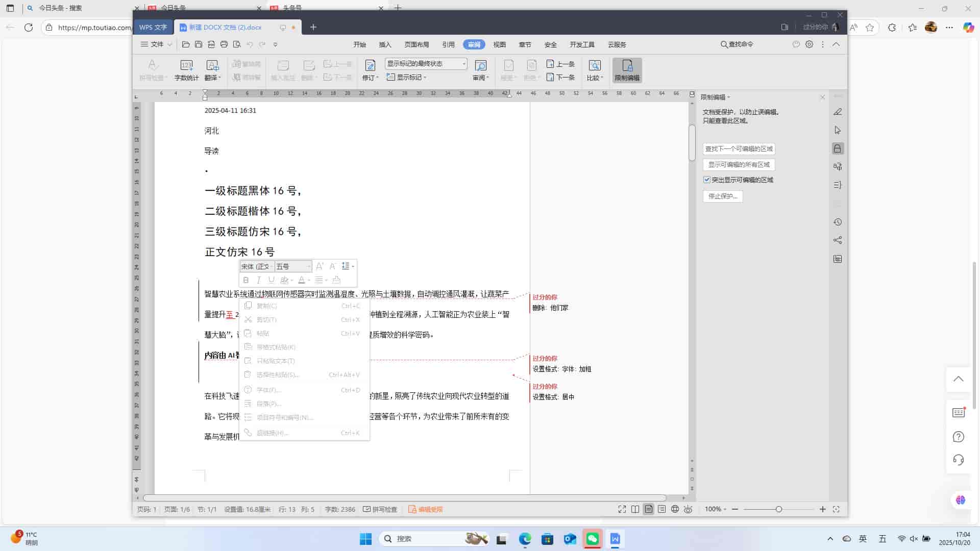Click the 查找命令 search command box
This screenshot has width=980, height=551.
(737, 44)
